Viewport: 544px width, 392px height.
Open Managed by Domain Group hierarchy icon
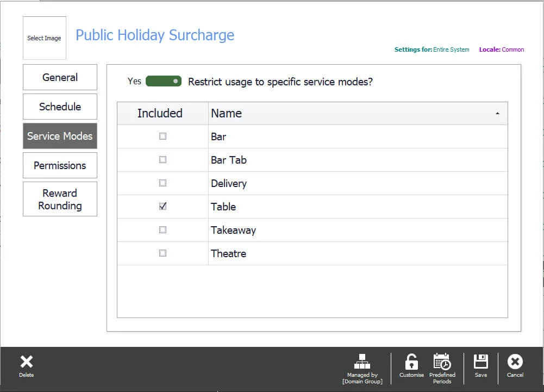(x=362, y=362)
